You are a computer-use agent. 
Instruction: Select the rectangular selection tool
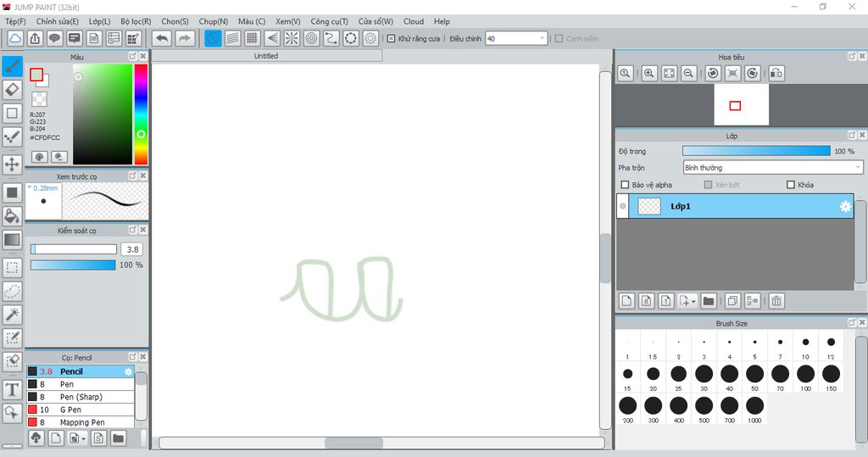(12, 268)
